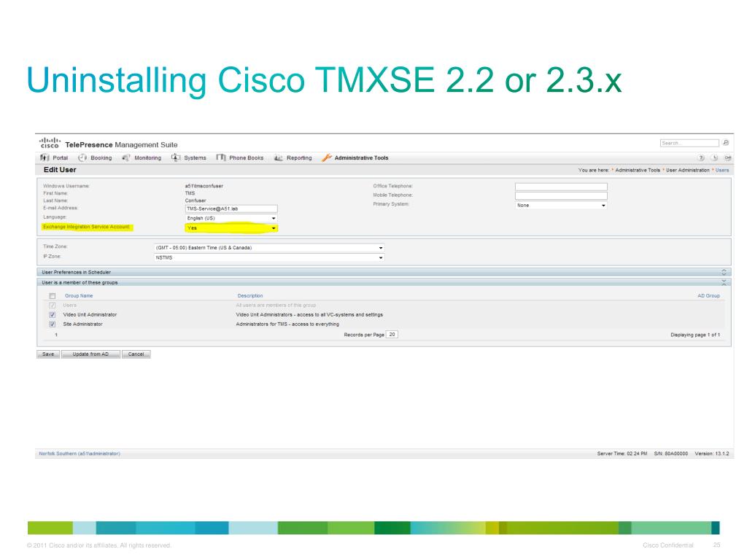Viewport: 747px width, 560px height.
Task: Click the 'Edit User' page heading
Action: click(x=60, y=169)
